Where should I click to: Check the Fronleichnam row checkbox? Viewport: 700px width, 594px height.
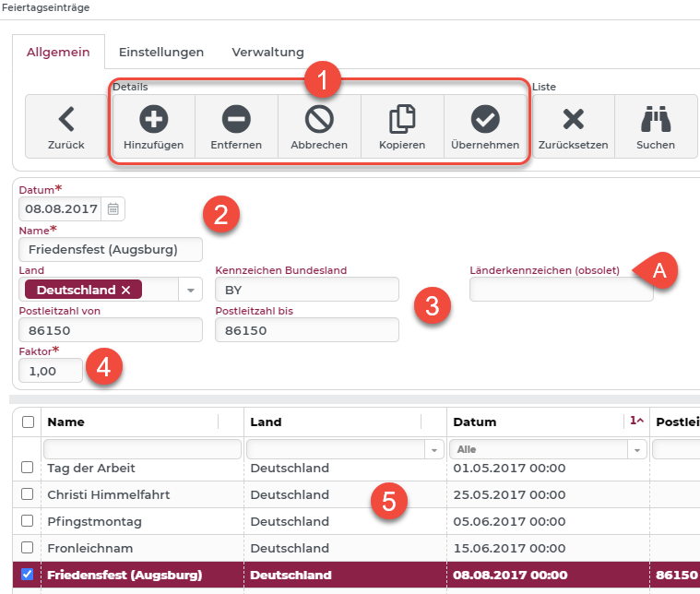click(28, 548)
